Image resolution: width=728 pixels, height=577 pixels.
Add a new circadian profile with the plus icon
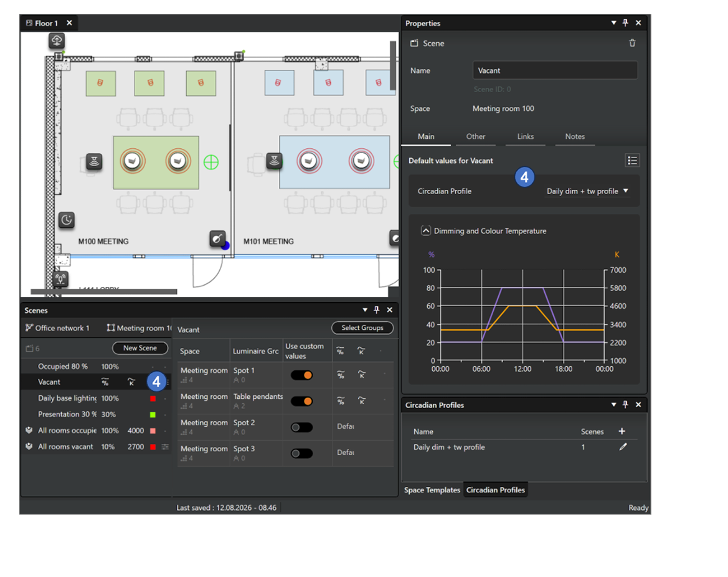pyautogui.click(x=622, y=431)
